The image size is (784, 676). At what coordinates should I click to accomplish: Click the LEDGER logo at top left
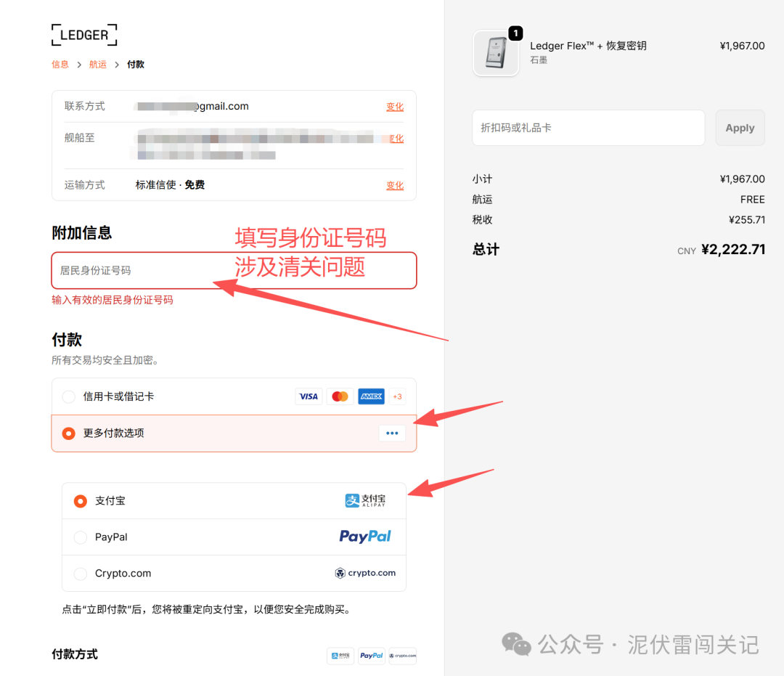click(x=83, y=34)
